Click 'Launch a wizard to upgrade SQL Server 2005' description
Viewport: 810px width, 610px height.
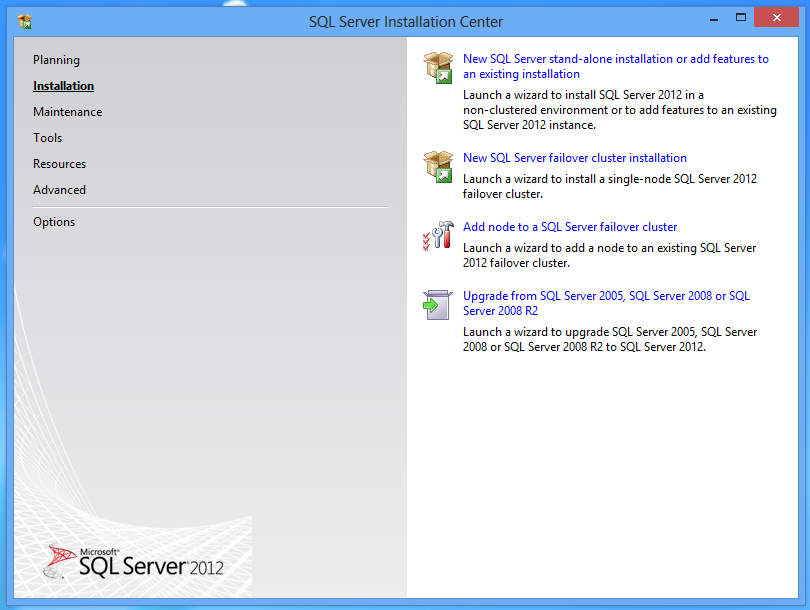coord(610,339)
